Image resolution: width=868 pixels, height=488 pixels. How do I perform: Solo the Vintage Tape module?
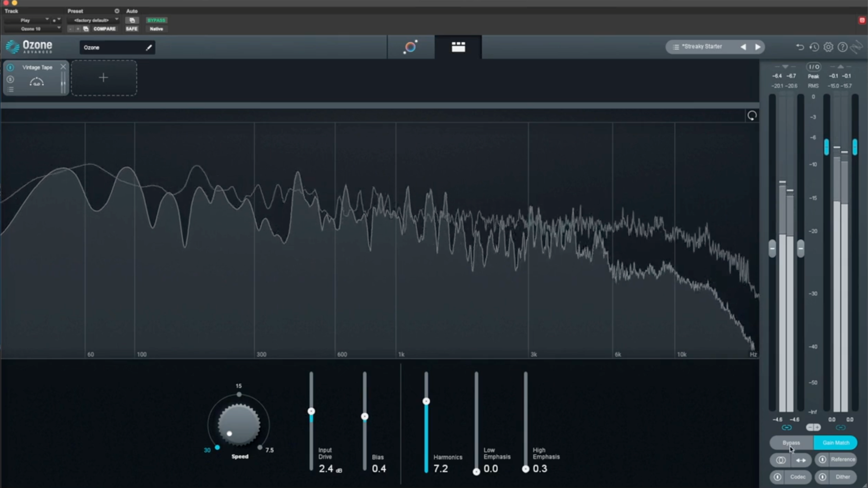[x=10, y=80]
